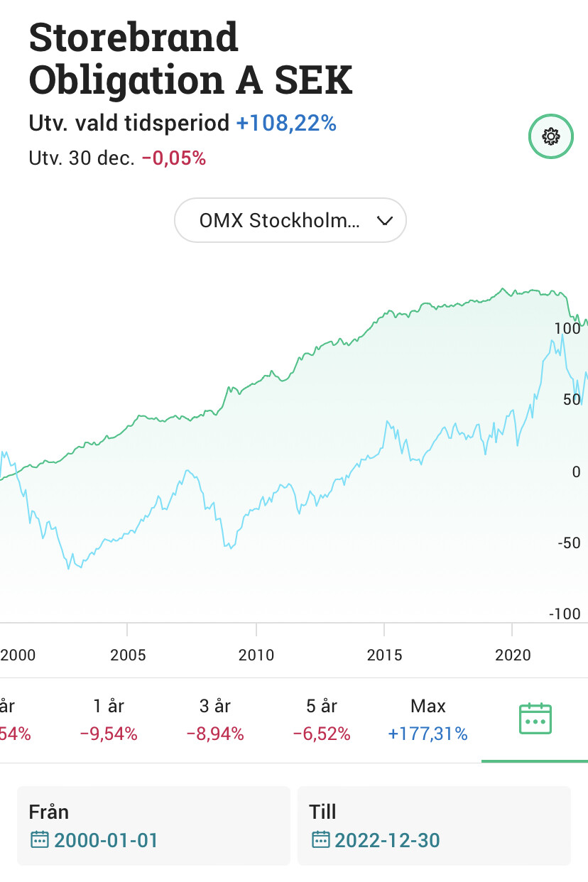Select the 5 år period tab

tap(322, 719)
